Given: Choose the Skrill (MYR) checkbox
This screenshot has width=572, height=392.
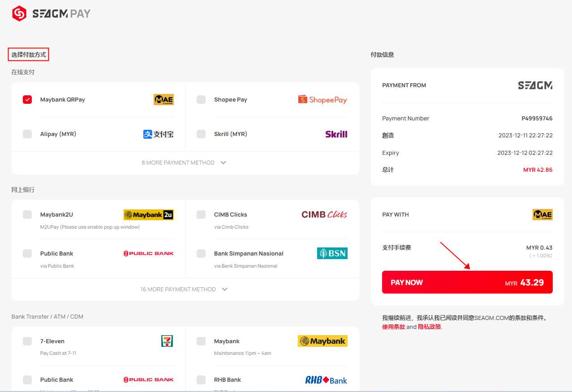Looking at the screenshot, I should (x=201, y=134).
